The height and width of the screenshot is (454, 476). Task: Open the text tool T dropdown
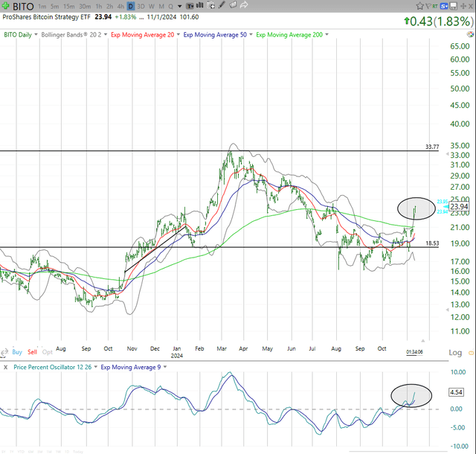click(190, 6)
